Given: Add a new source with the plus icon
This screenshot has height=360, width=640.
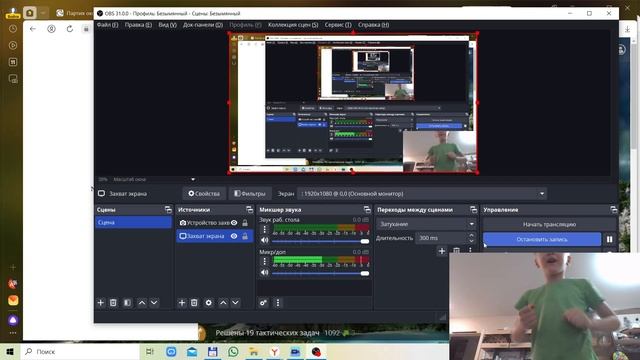Looking at the screenshot, I should pos(182,302).
